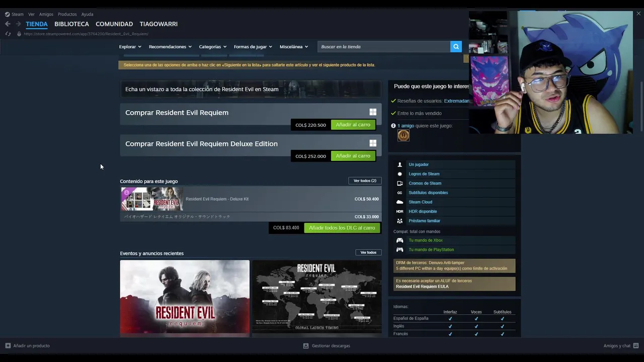This screenshot has height=362, width=644.
Task: Click the CC subtitles icon
Action: click(400, 193)
